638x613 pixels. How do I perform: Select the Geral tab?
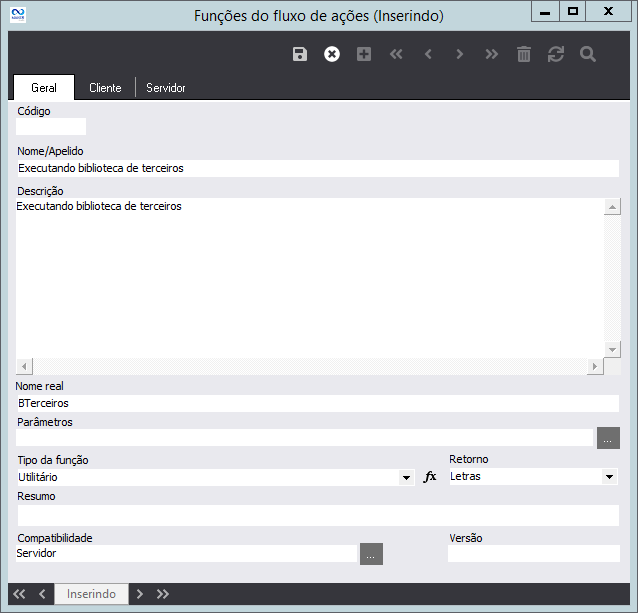(x=44, y=88)
